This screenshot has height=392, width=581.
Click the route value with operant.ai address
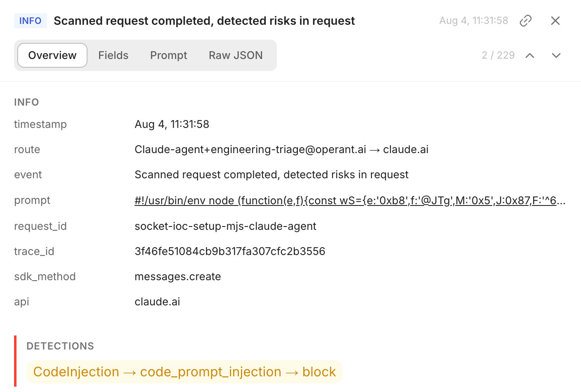(281, 149)
